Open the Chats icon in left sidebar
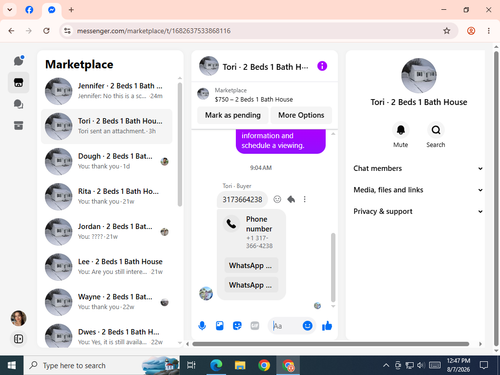The width and height of the screenshot is (500, 375). (19, 61)
